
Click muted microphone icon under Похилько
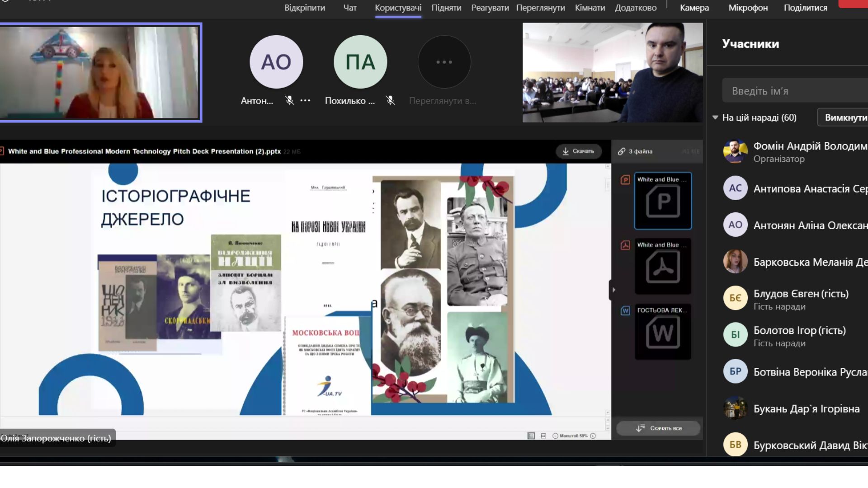(x=391, y=100)
